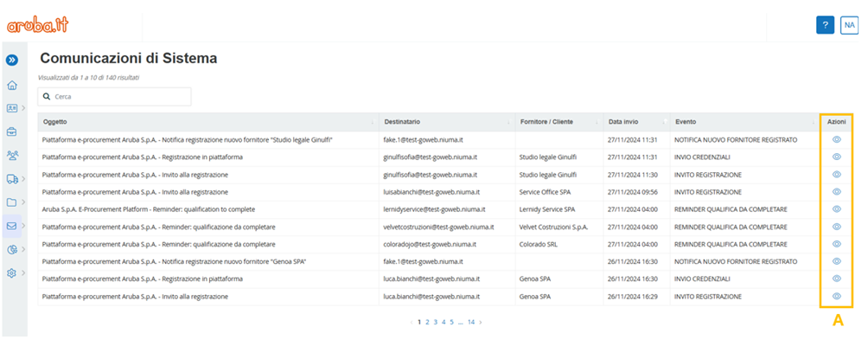Click the aruba.it logo
This screenshot has height=346, width=868.
[38, 24]
